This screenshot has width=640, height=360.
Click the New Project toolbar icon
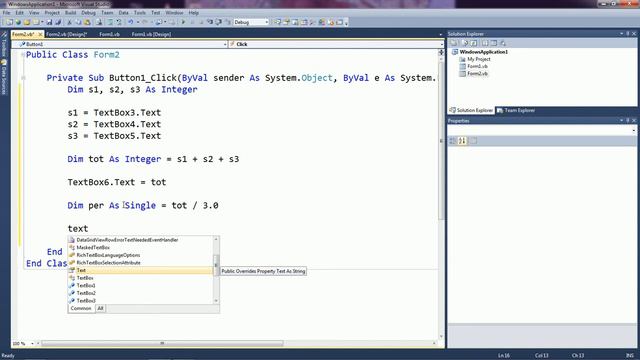(x=9, y=22)
